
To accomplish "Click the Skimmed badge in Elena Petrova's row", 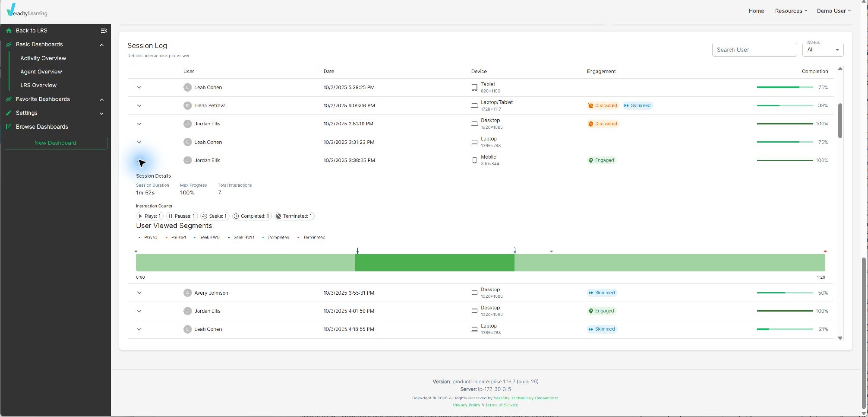I will 638,105.
